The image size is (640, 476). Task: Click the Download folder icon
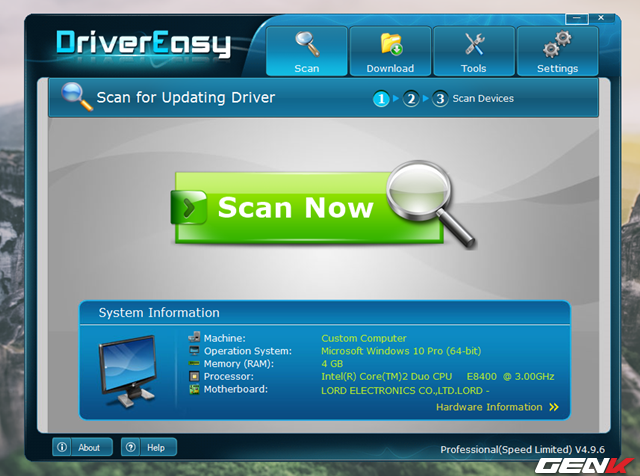(x=390, y=45)
